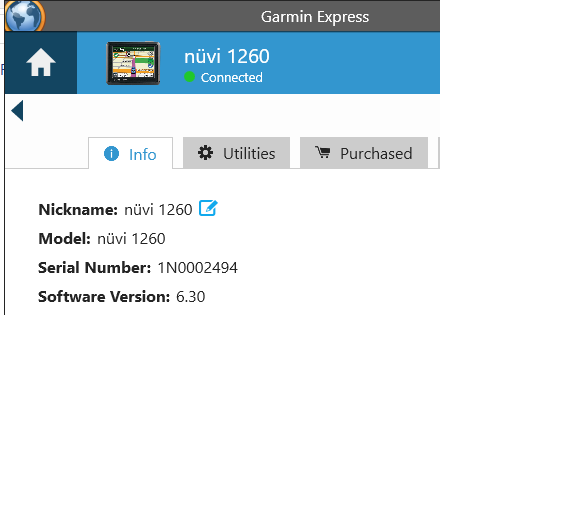This screenshot has height=527, width=580.
Task: Edit the nickname with pencil icon
Action: tap(208, 208)
